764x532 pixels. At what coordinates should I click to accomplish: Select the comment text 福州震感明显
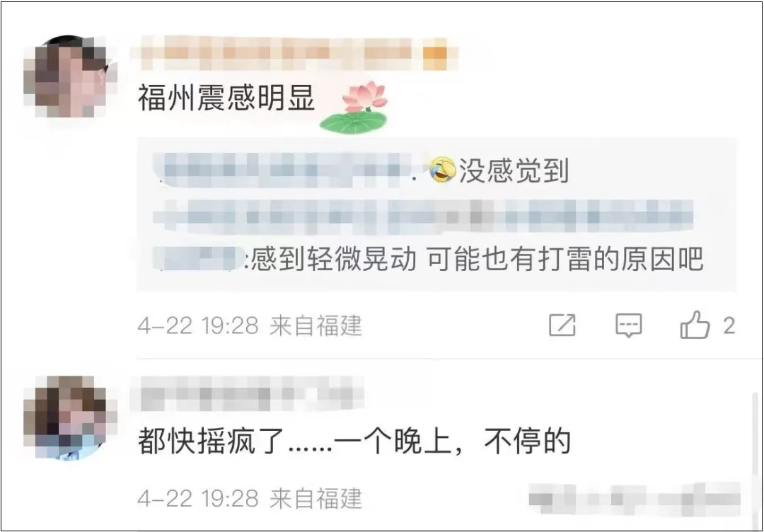[226, 98]
